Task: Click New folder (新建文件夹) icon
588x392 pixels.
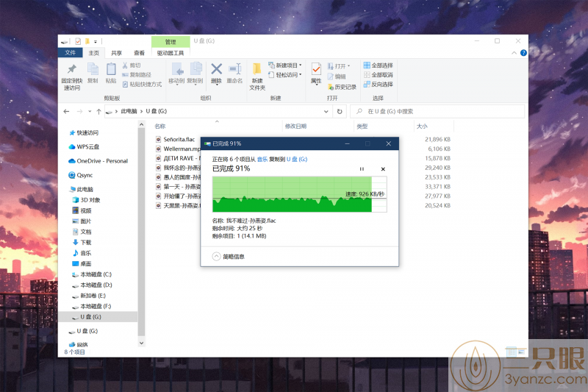Action: (x=257, y=69)
